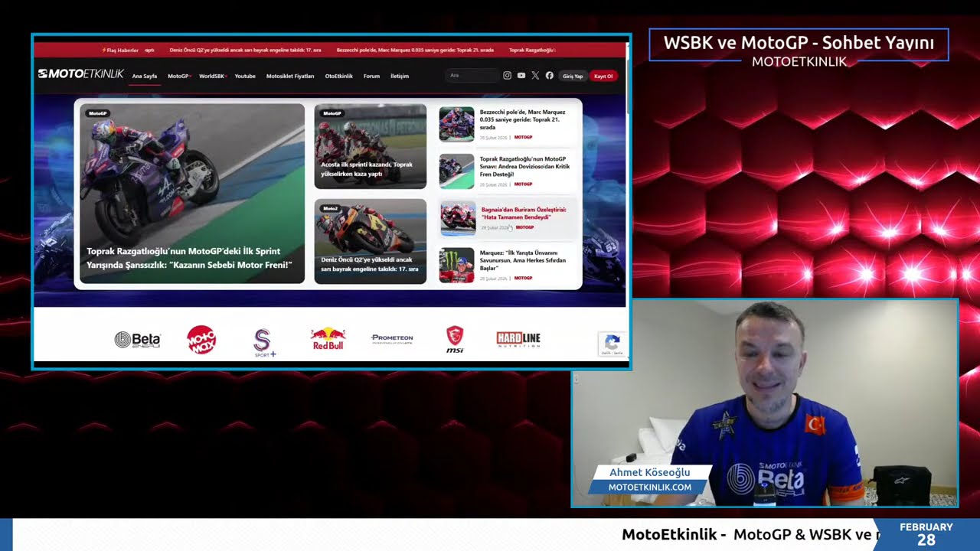Click the Bagnaia article thumbnail image
Screen dimensions: 980x551
458,219
